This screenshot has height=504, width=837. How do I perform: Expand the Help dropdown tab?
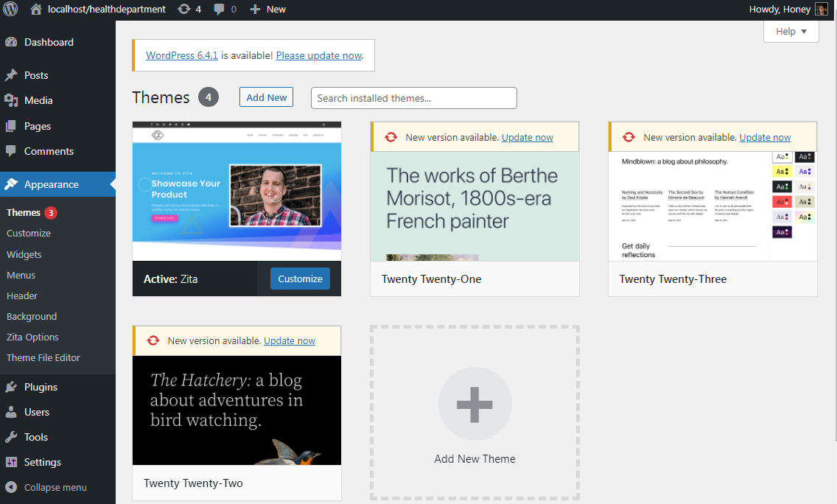coord(791,32)
